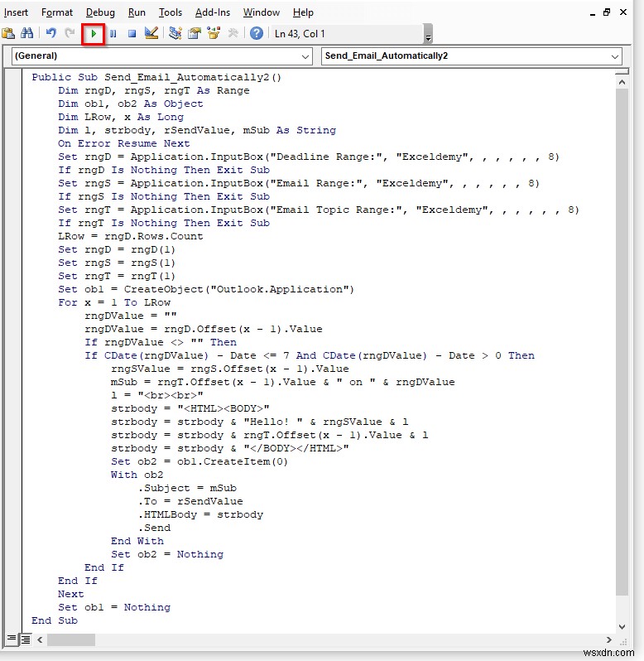
Task: Open the Add-Ins menu
Action: pos(213,12)
